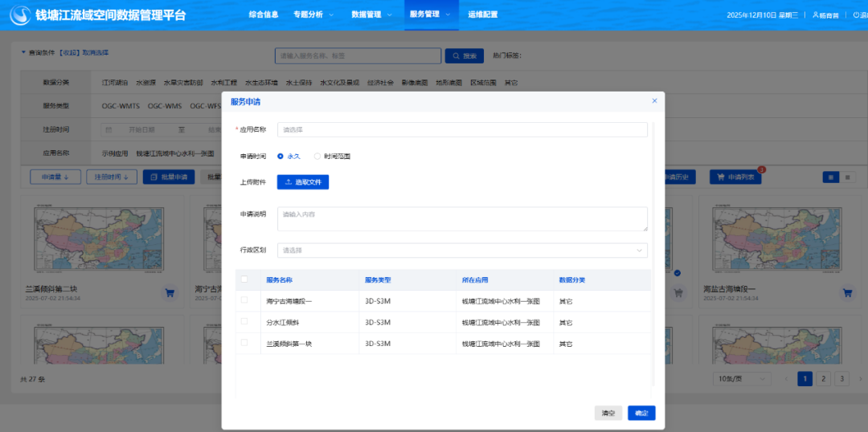Click the 批量申请 batch apply button
The height and width of the screenshot is (432, 868).
click(169, 177)
